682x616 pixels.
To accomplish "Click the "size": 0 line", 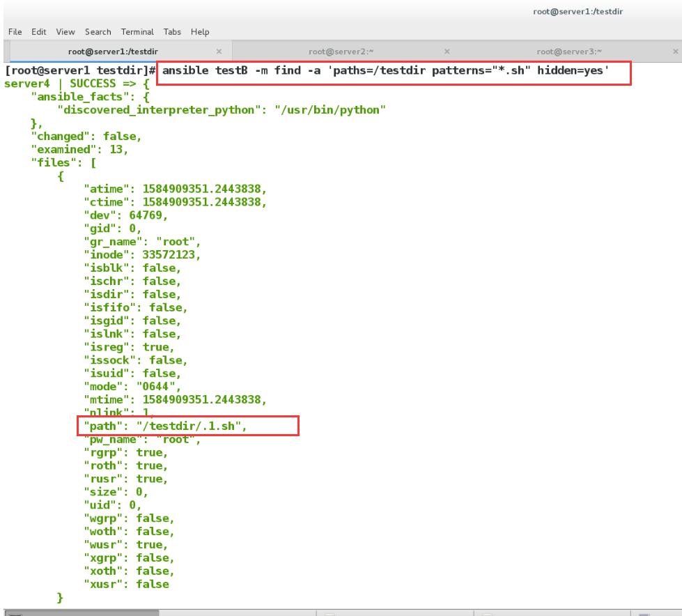I will 116,491.
